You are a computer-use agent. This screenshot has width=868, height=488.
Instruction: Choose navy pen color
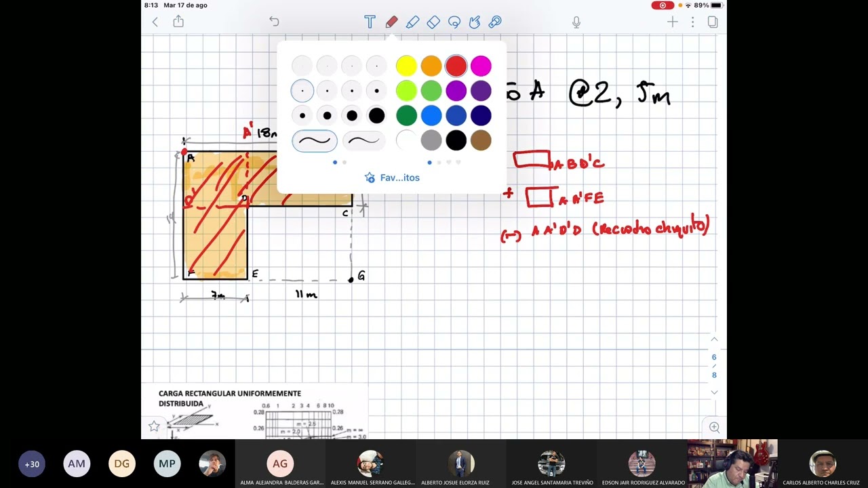[481, 115]
